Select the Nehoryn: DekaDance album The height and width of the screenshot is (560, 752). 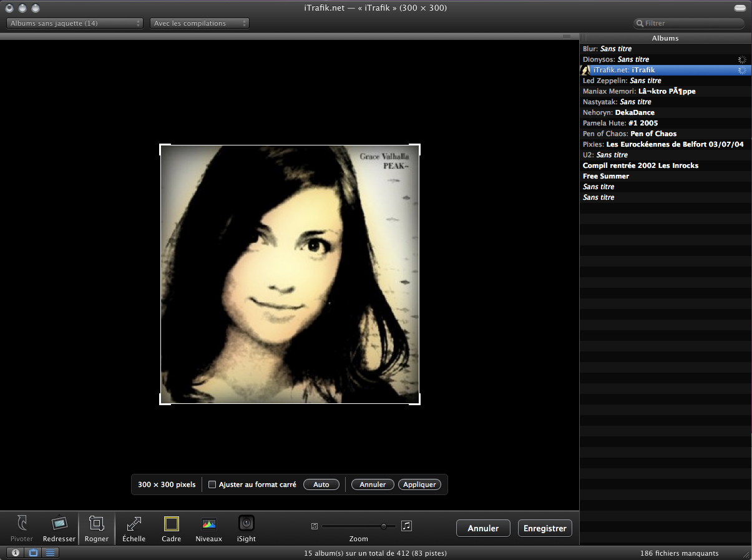coord(665,112)
